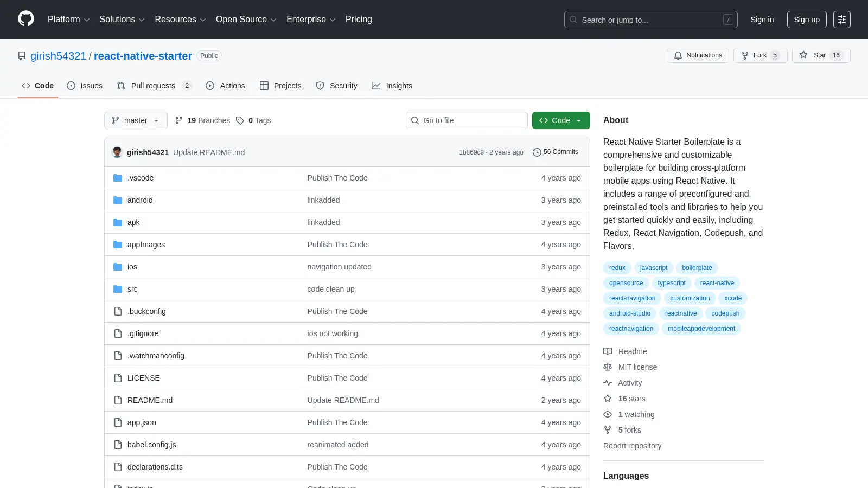Click the Go to file input
This screenshot has width=868, height=488.
coord(467,120)
